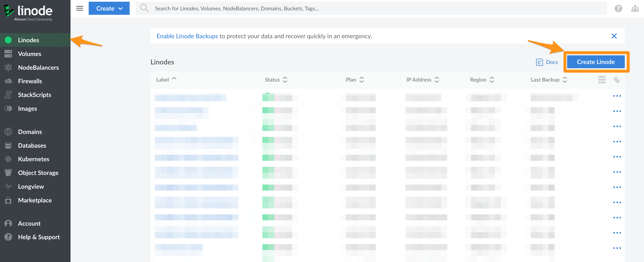Open the Kubernetes sidebar item
Viewport: 644px width, 262px height.
point(34,159)
